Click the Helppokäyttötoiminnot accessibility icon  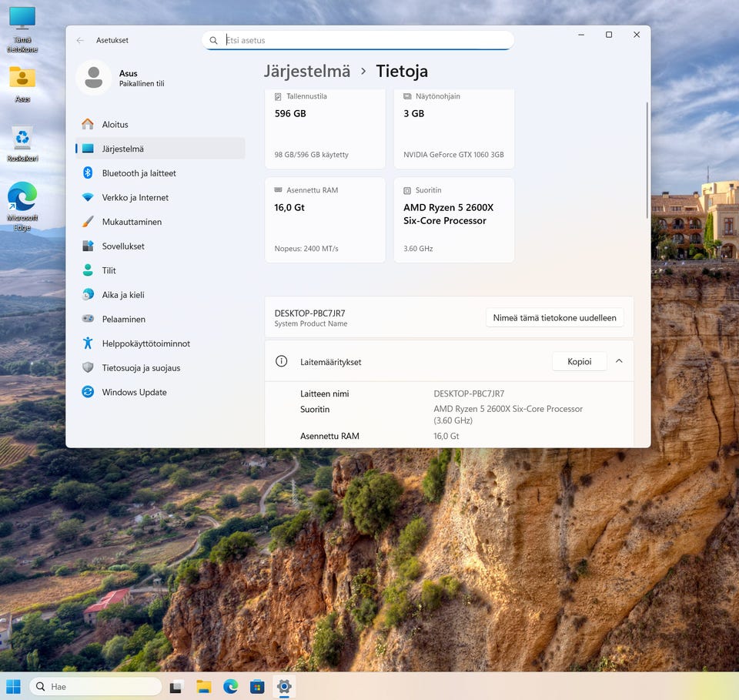click(x=88, y=343)
